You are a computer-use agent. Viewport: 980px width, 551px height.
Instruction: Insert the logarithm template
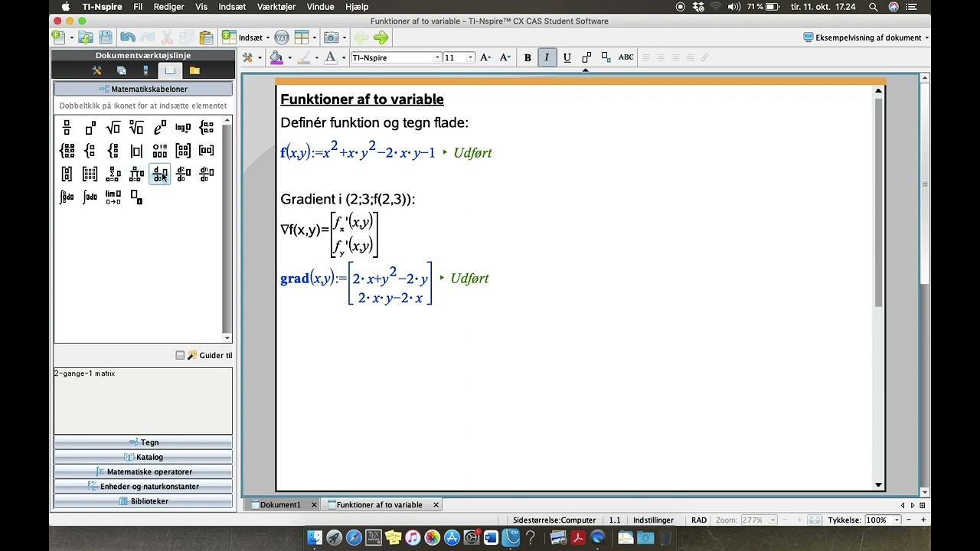[x=183, y=128]
